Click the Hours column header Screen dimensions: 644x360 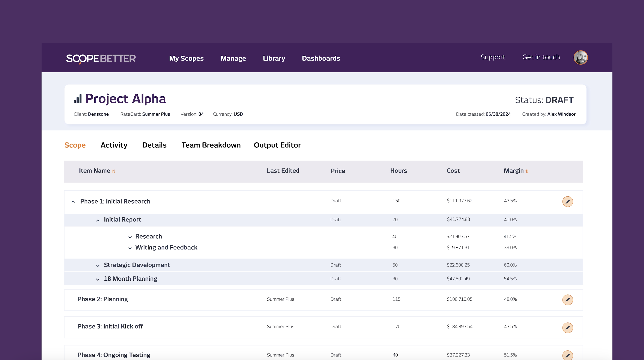click(398, 171)
